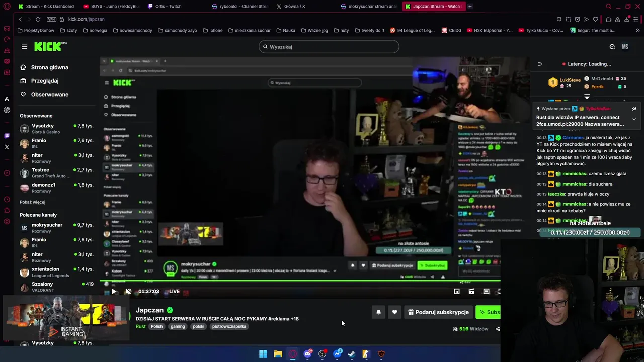Switch to Główna / X tab
This screenshot has height=362, width=644.
304,6
